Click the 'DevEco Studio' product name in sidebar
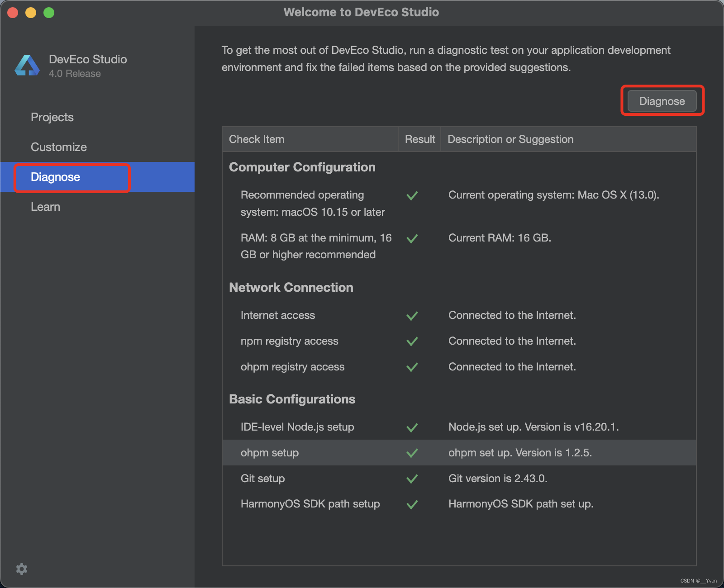The image size is (724, 588). pyautogui.click(x=88, y=59)
